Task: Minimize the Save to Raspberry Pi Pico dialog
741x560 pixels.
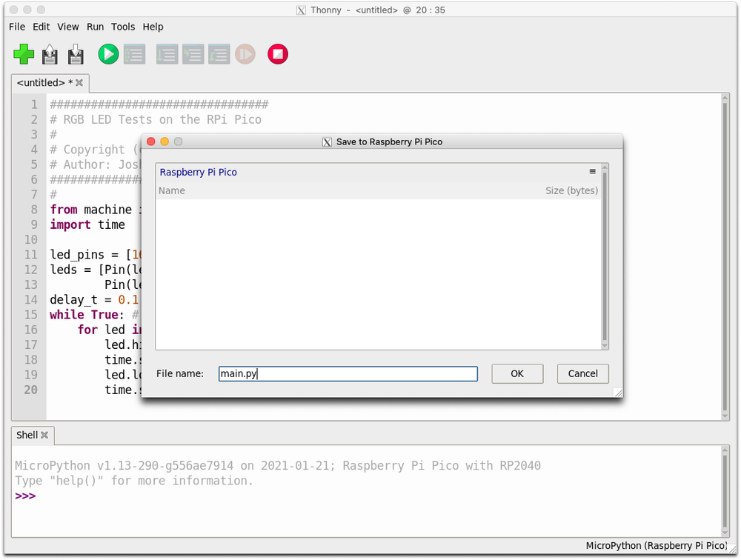Action: click(x=165, y=141)
